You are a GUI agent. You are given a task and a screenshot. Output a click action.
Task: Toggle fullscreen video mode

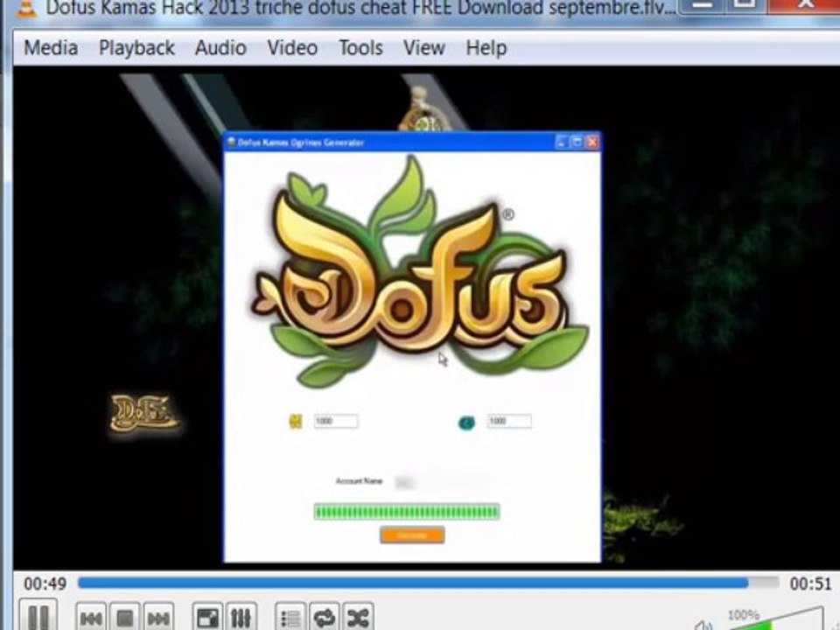[208, 618]
